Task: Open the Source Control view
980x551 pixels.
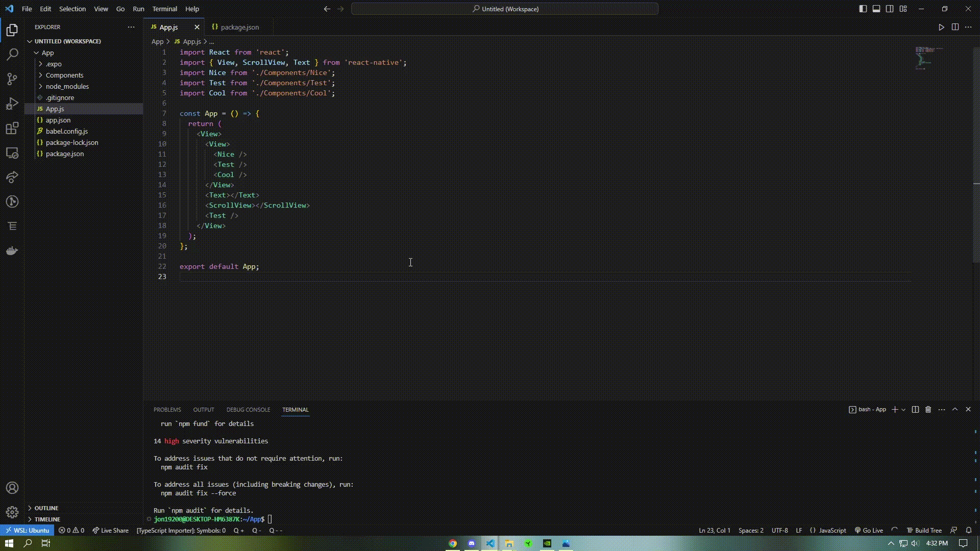Action: 12,79
